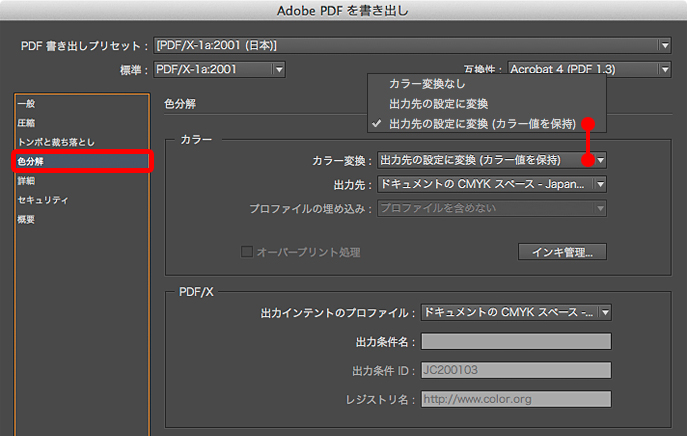Click the インキ管理... button
Image resolution: width=687 pixels, height=436 pixels.
click(562, 252)
